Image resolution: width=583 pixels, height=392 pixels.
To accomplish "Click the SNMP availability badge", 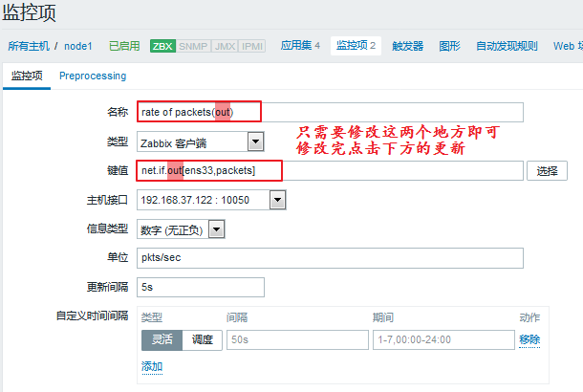I will click(x=193, y=46).
